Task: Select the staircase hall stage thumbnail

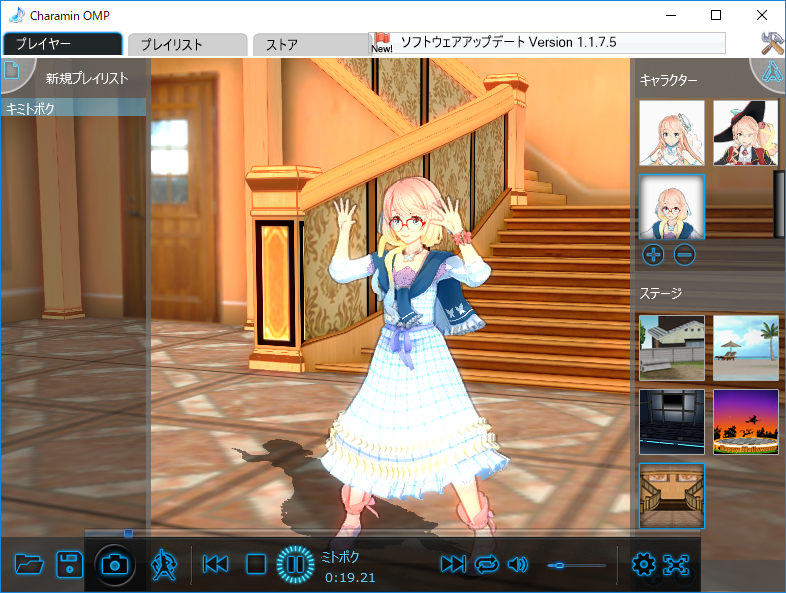Action: [672, 496]
